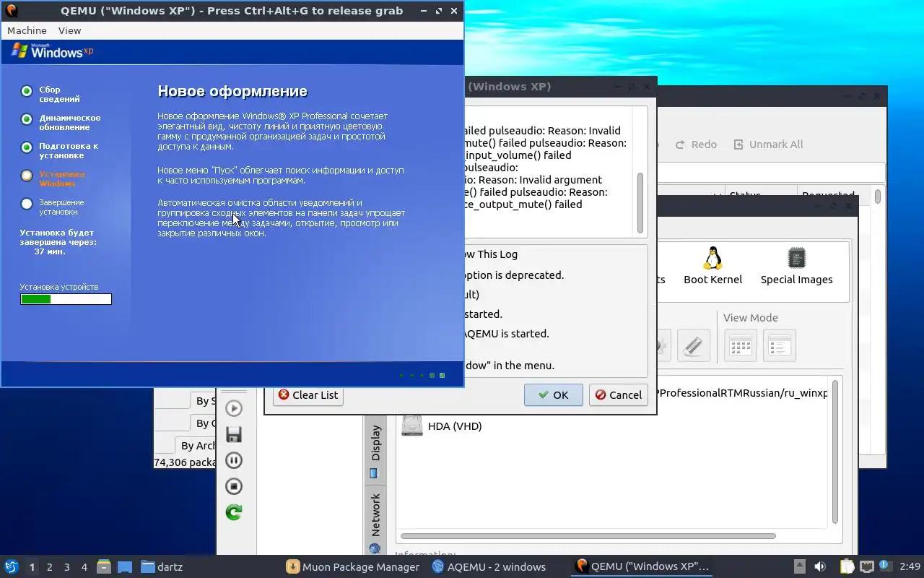Open the Display tab in AQEMU
The width and height of the screenshot is (924, 578).
tap(375, 450)
